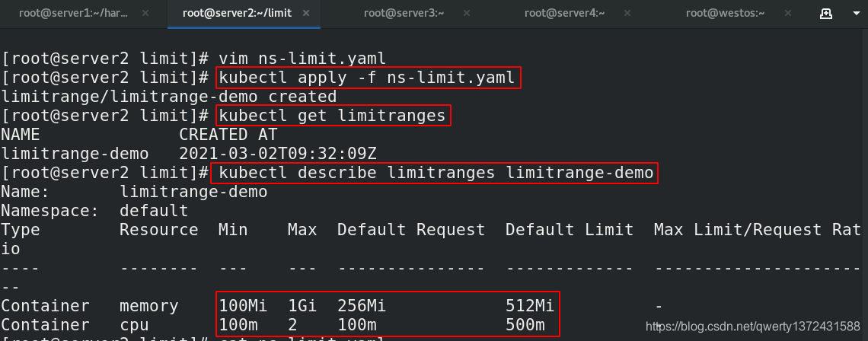Viewport: 868px width, 341px height.
Task: Click 'Container' in the cpu row
Action: [46, 325]
